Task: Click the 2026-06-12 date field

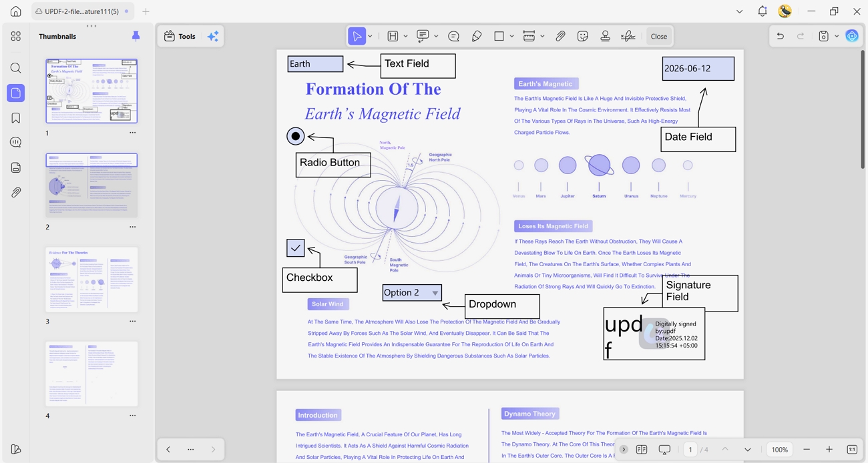Action: pos(698,69)
